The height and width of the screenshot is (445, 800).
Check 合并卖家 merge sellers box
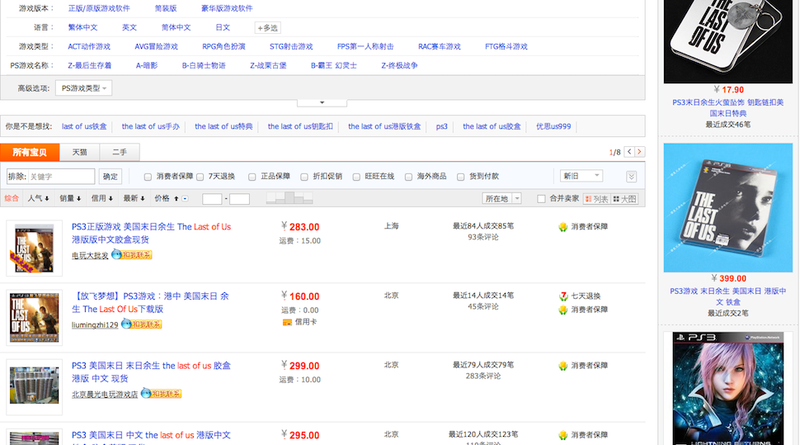pos(541,199)
